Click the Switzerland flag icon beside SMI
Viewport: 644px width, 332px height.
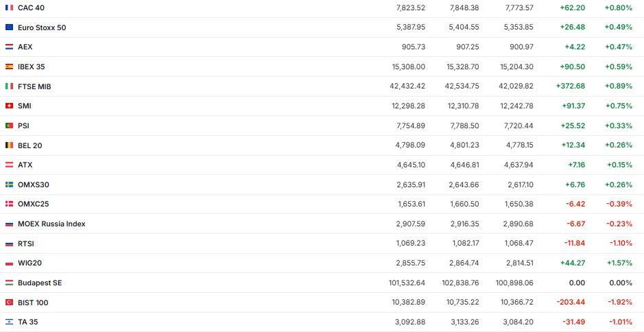(x=9, y=106)
